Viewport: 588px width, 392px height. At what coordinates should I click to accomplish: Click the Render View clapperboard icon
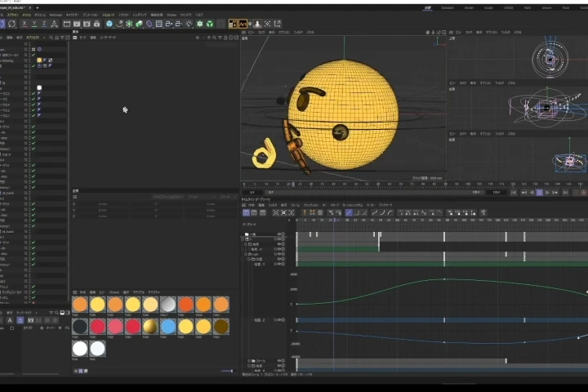67,24
